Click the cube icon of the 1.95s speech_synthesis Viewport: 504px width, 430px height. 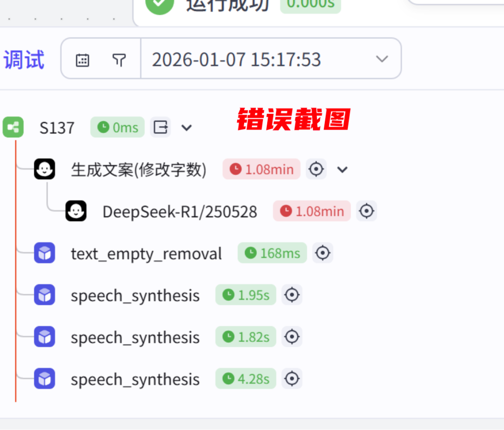45,295
